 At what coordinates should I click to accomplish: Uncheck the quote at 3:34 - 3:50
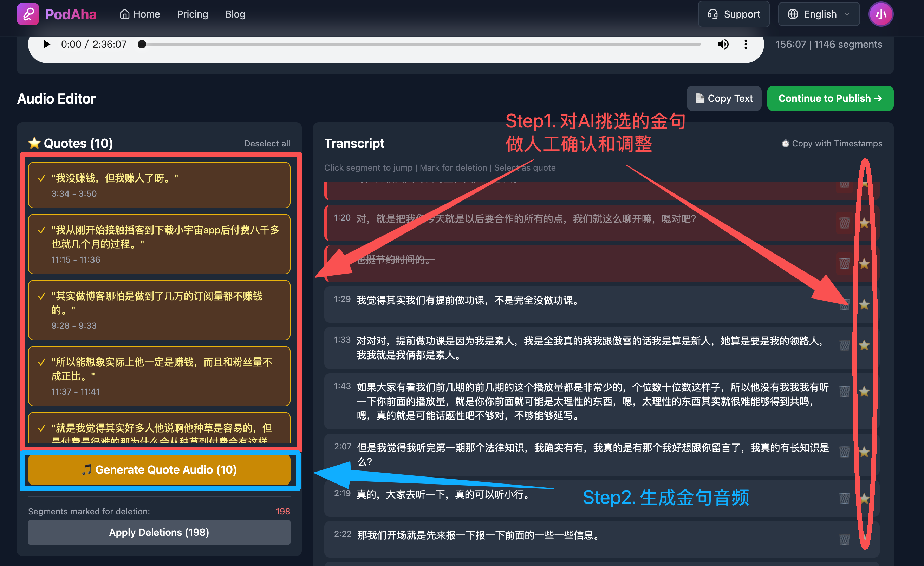click(x=41, y=178)
